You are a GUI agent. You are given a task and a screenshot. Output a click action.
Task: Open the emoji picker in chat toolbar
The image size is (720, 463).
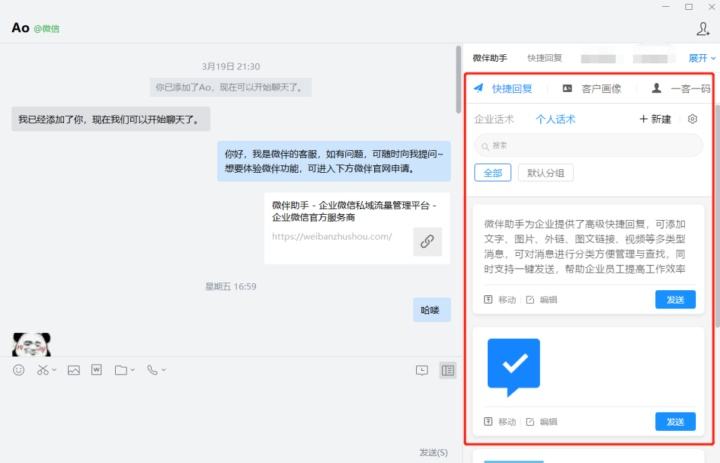tap(19, 370)
